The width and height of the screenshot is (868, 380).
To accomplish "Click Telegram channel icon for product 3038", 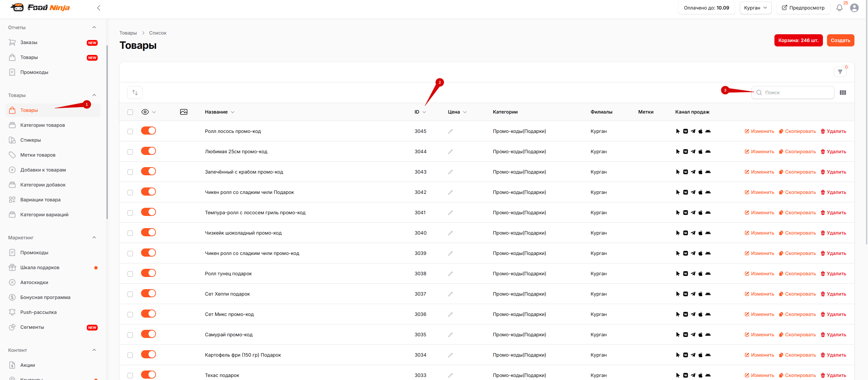I will [693, 274].
